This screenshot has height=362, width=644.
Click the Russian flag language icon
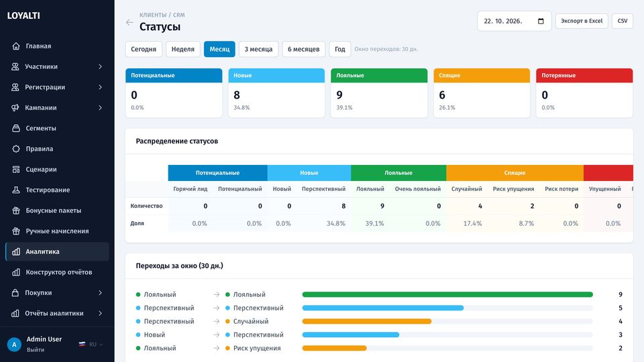[82, 345]
